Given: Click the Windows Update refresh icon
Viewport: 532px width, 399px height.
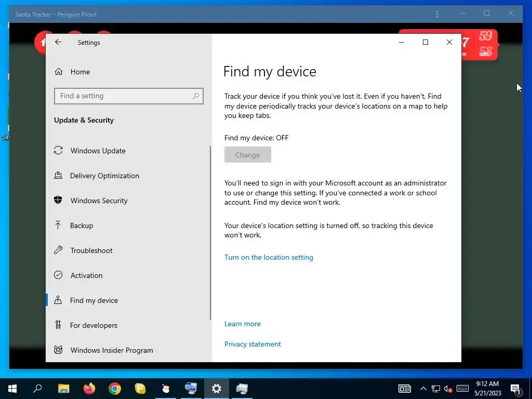Looking at the screenshot, I should point(58,150).
